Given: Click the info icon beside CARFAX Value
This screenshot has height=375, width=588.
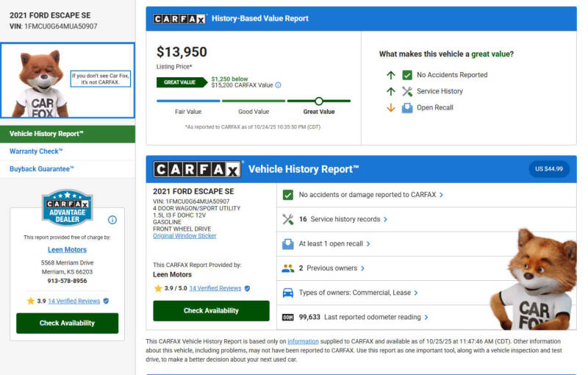Looking at the screenshot, I should coord(278,85).
